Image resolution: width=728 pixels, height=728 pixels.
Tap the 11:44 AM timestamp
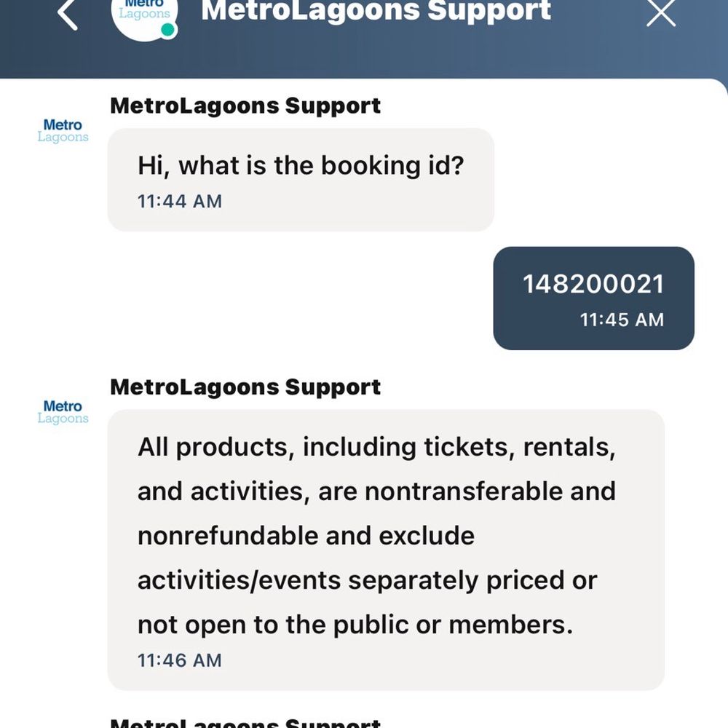click(x=180, y=202)
